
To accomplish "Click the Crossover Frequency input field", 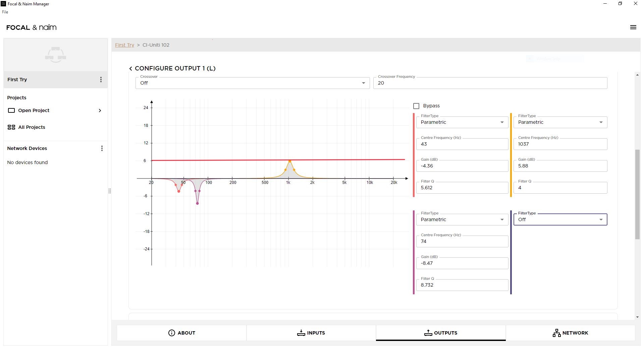I will pos(490,83).
